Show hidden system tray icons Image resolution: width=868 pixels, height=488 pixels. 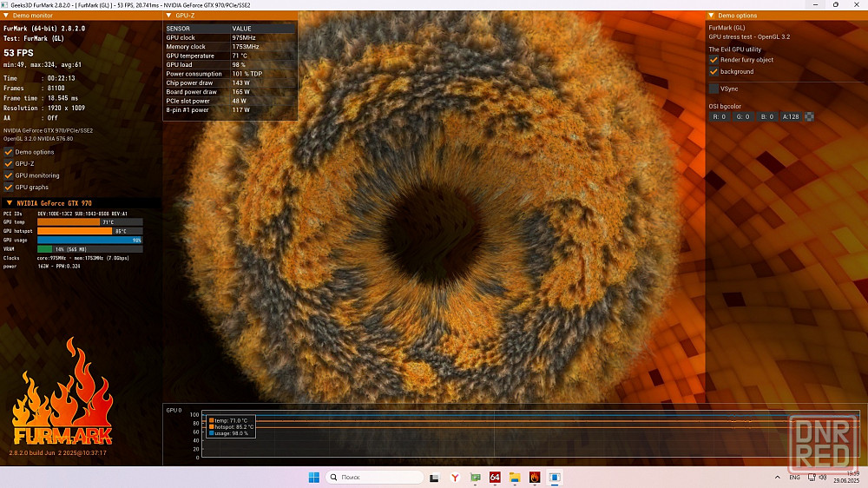click(x=777, y=478)
